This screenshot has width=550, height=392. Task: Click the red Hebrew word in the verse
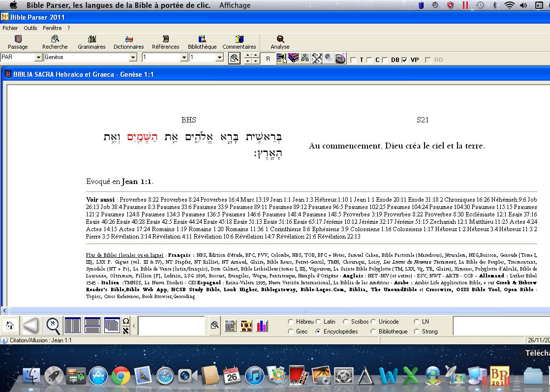[142, 137]
